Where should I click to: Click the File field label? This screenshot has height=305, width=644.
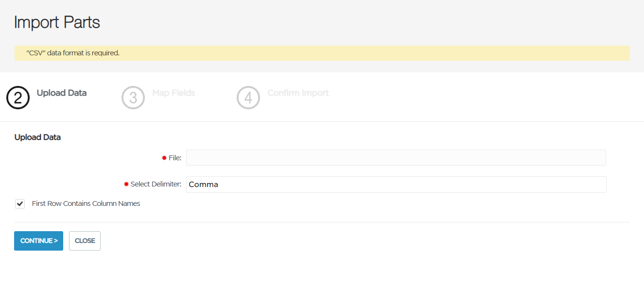[175, 158]
